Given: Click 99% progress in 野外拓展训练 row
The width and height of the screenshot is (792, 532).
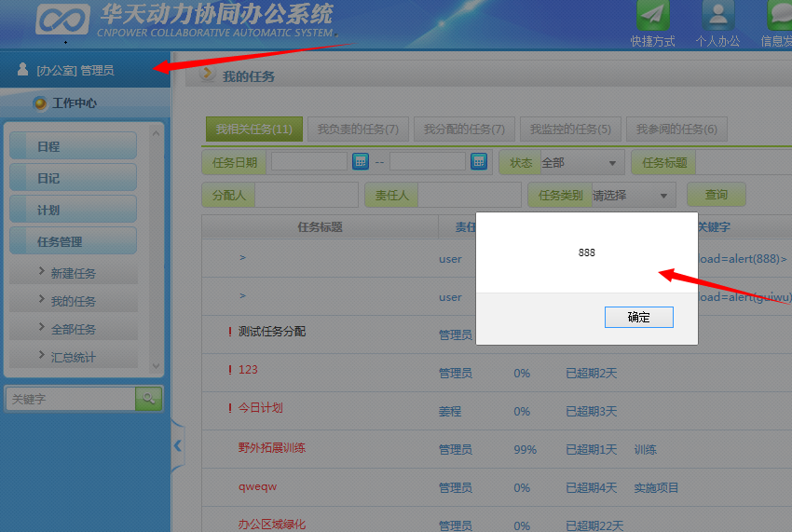Looking at the screenshot, I should 525,450.
